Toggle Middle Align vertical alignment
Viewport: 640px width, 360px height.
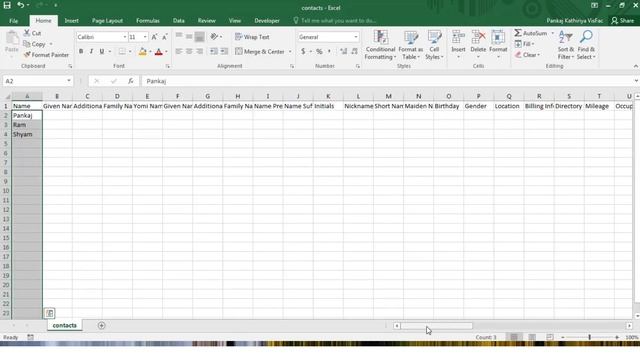[x=189, y=37]
